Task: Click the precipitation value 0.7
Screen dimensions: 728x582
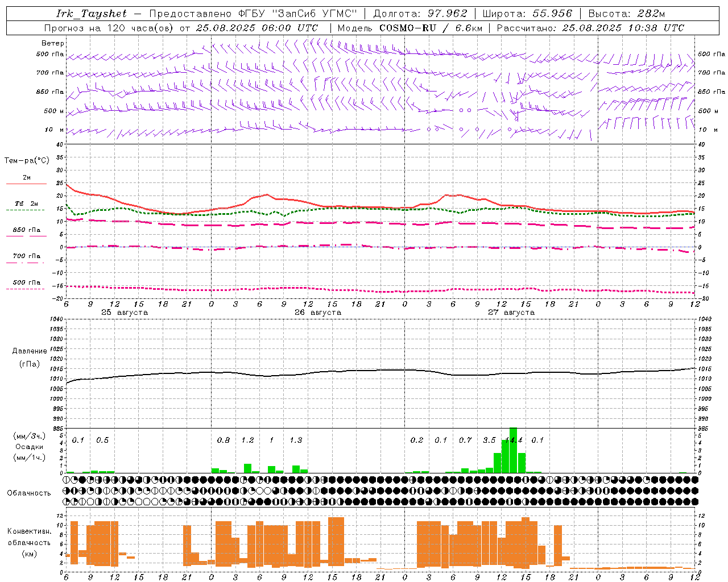Action: [465, 440]
